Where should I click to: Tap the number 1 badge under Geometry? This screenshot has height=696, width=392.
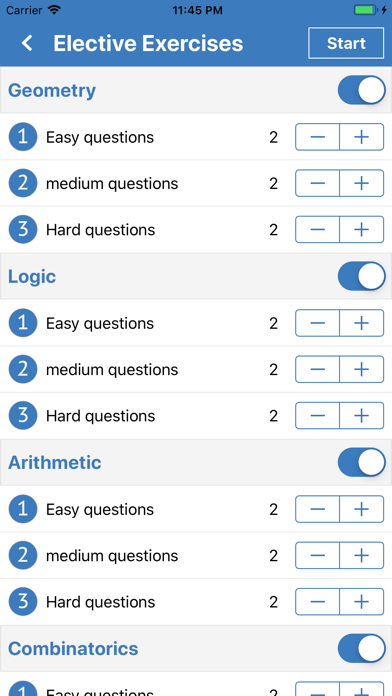[x=23, y=137]
